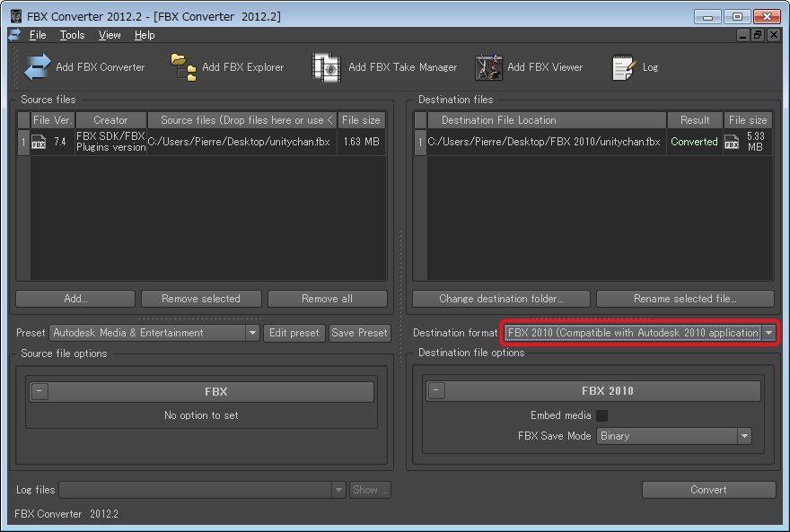
Task: Click the FBX file icon in source row
Action: pos(39,142)
